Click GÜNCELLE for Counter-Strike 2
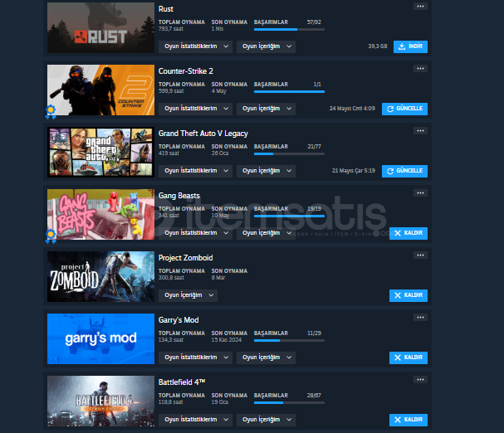 point(404,109)
